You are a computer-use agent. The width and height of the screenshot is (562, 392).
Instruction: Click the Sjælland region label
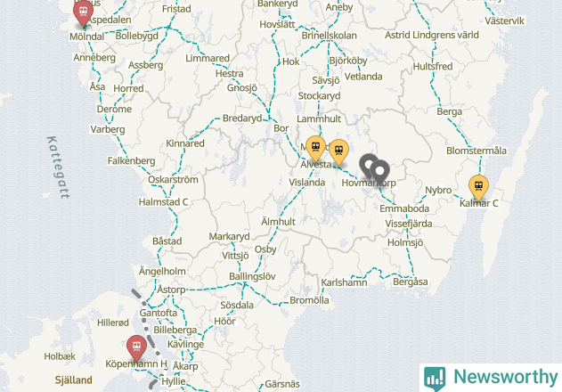click(x=73, y=380)
